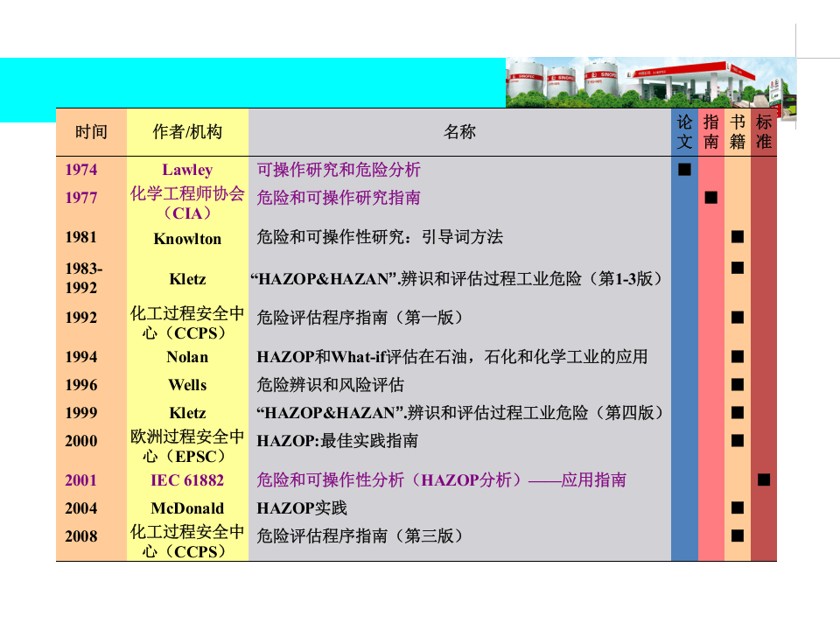Select the year cell '1994'

tap(80, 357)
